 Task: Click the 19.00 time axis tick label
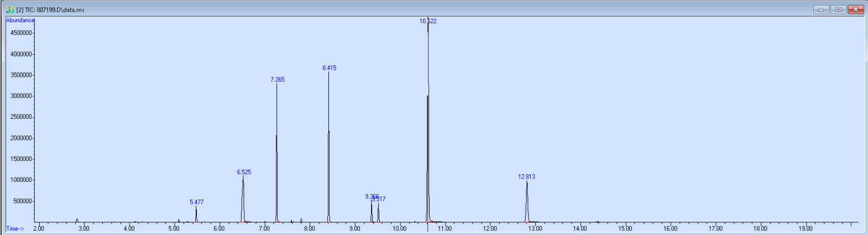point(806,228)
